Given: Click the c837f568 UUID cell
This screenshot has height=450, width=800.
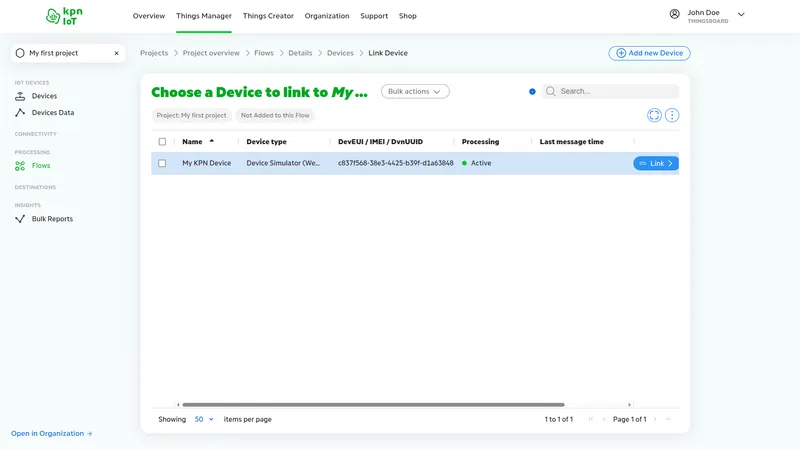Looking at the screenshot, I should click(395, 163).
